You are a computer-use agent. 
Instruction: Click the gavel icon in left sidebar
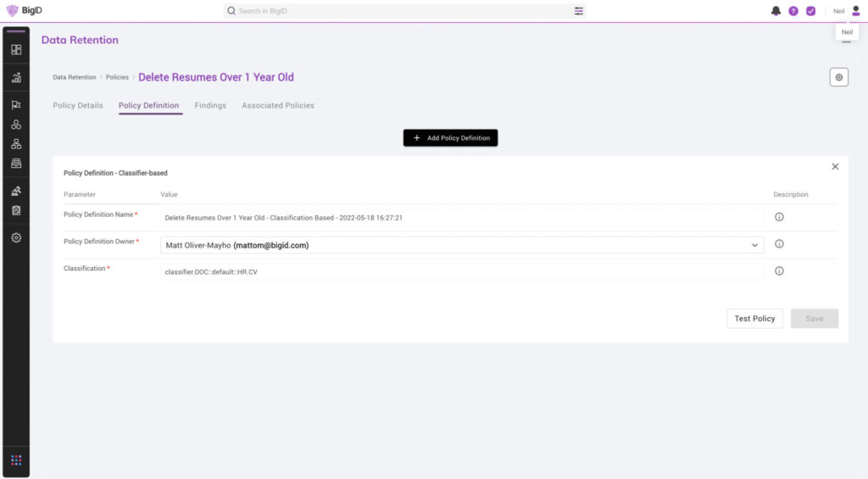coord(16,192)
